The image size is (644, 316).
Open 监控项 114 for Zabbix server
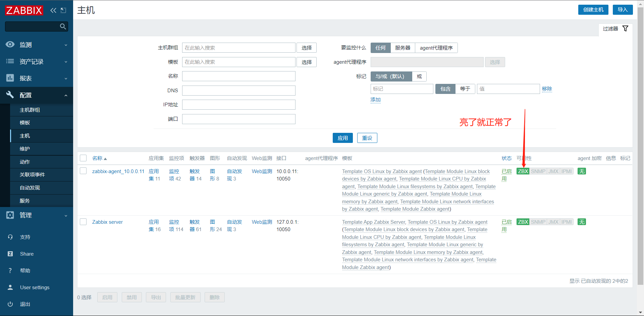[x=176, y=226]
